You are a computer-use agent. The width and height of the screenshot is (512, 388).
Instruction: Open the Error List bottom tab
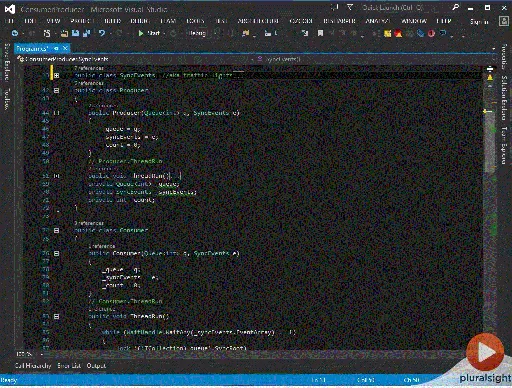(x=69, y=366)
